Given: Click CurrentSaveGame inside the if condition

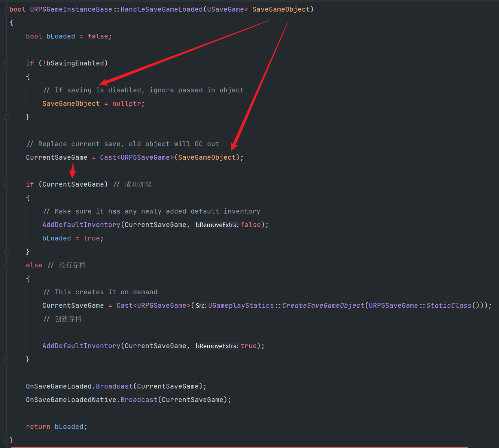Looking at the screenshot, I should point(73,184).
